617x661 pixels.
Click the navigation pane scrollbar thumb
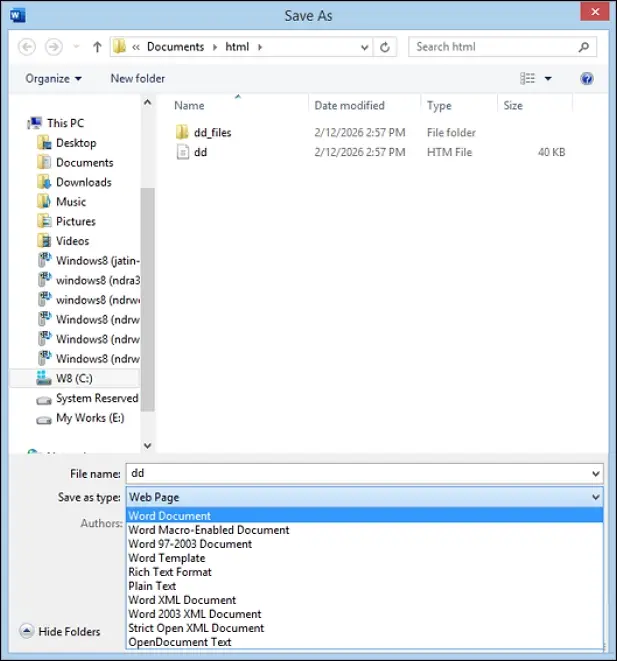(148, 299)
